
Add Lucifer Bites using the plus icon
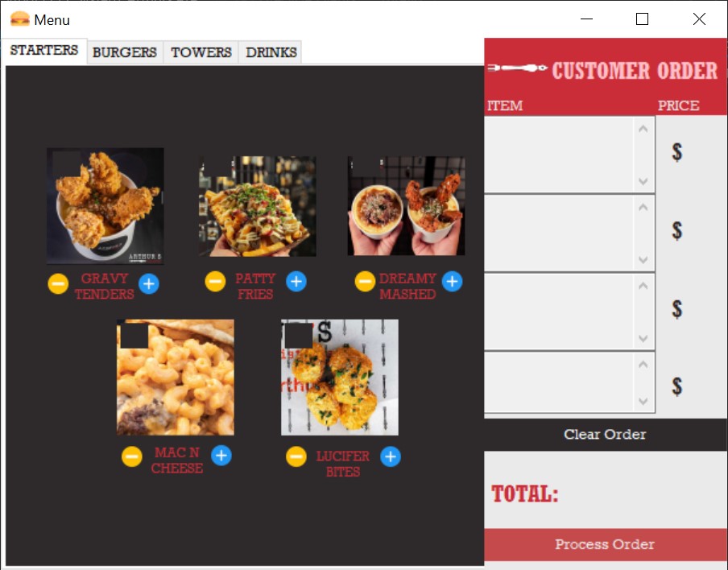(x=391, y=456)
